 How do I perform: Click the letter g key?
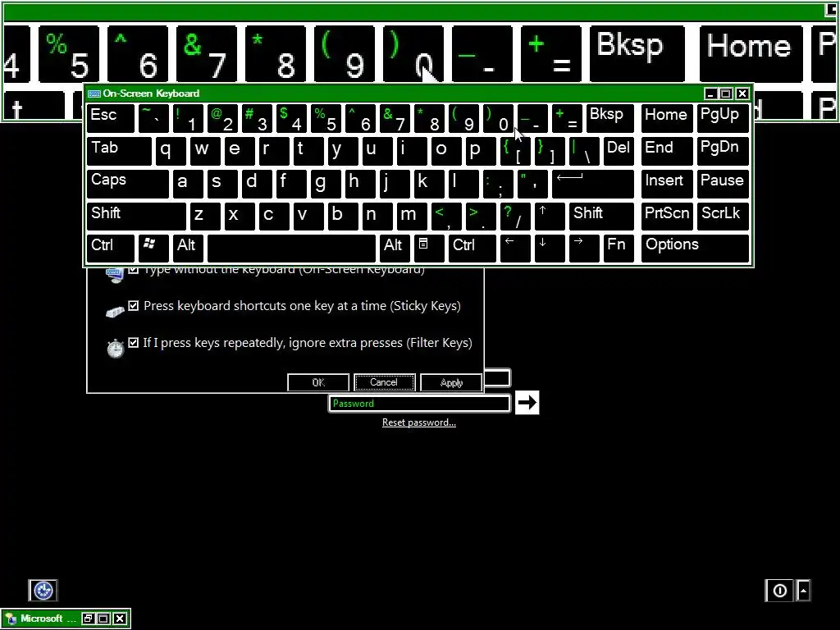(x=326, y=185)
